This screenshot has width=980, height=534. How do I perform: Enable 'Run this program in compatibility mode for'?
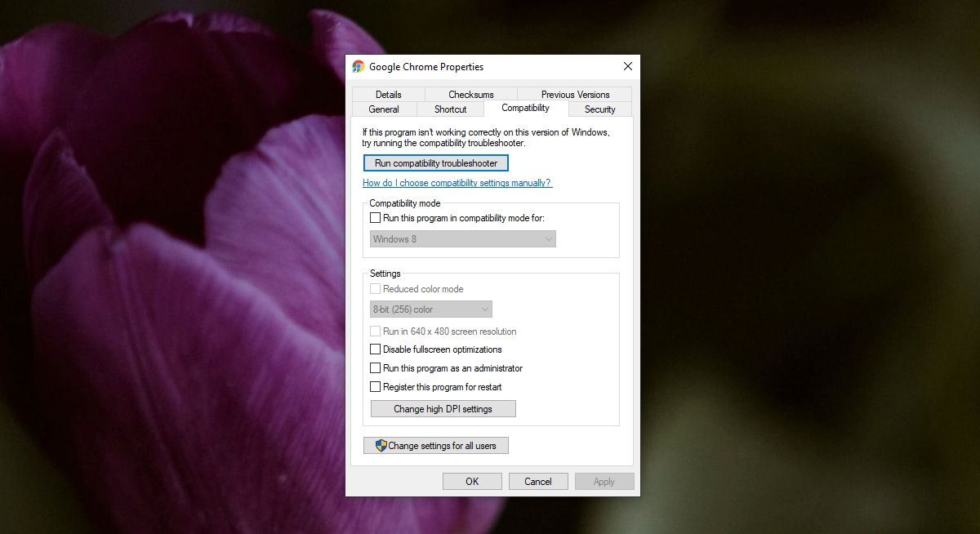(376, 218)
